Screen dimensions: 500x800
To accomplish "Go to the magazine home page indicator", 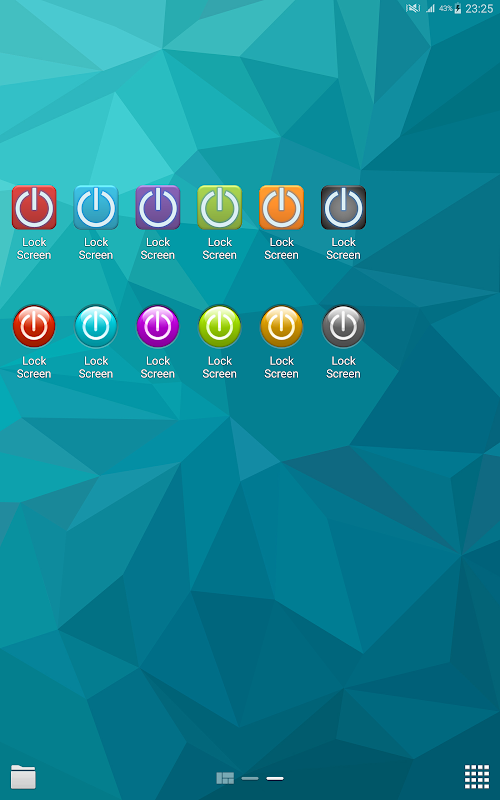I will [225, 778].
